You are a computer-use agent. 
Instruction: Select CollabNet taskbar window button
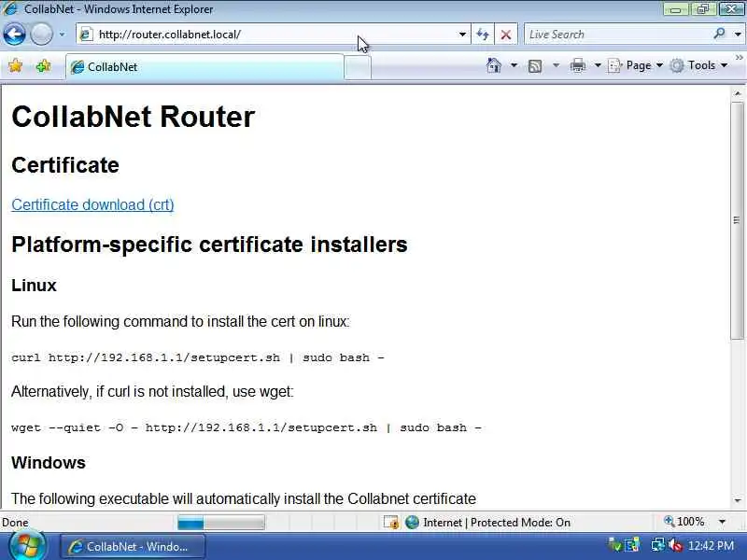coord(133,546)
